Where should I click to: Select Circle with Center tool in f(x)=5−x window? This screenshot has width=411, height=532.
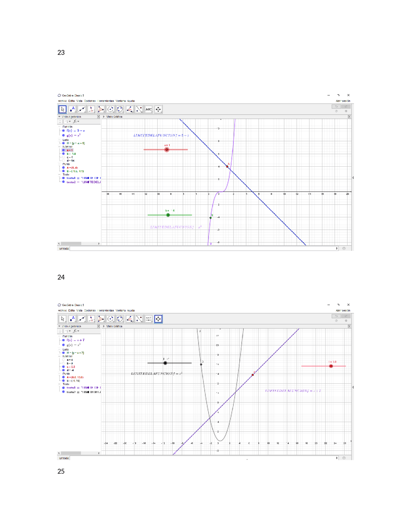pyautogui.click(x=110, y=109)
